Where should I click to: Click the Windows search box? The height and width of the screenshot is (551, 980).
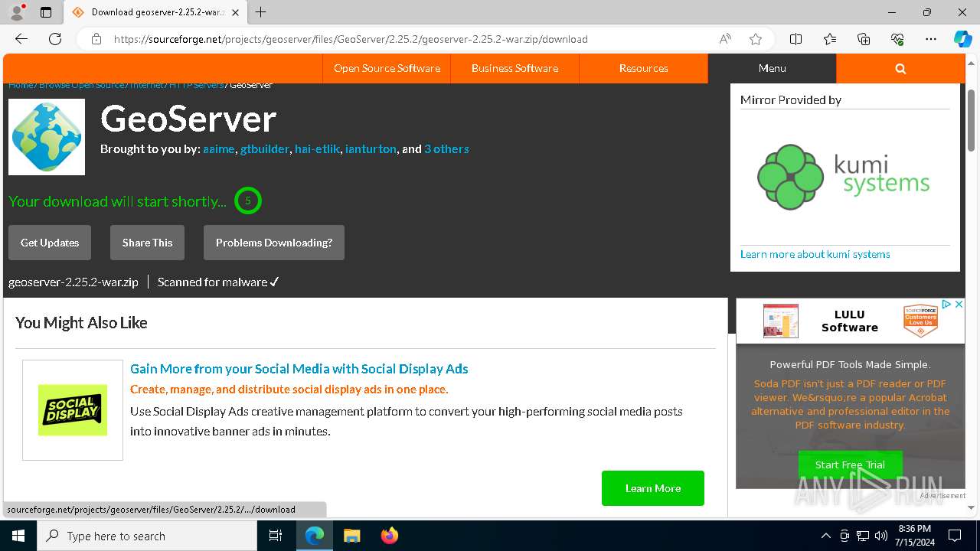point(147,536)
